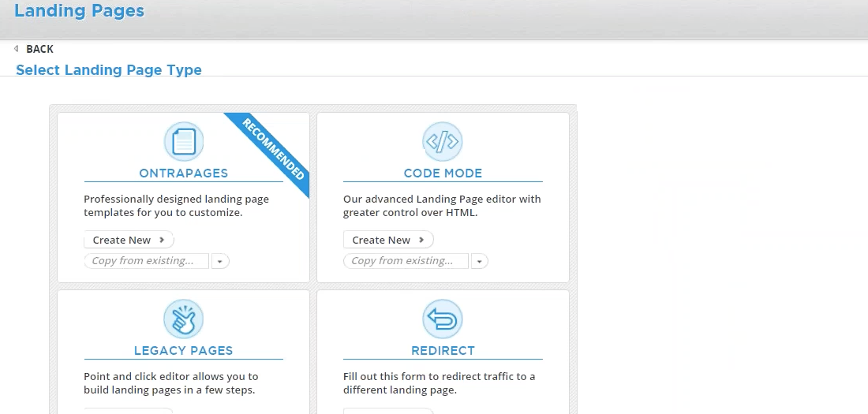Click ONTRAPAGES Copy from existing field
This screenshot has width=868, height=414.
(x=147, y=261)
